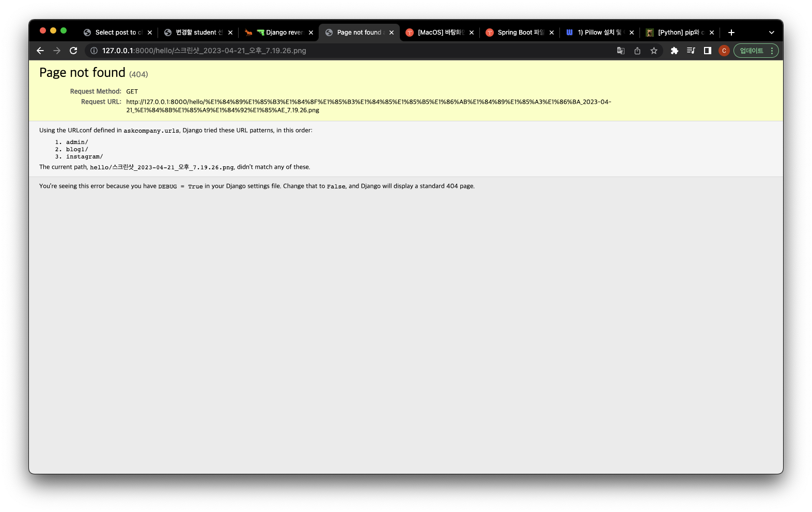812x512 pixels.
Task: Open a new tab with plus
Action: [x=731, y=33]
